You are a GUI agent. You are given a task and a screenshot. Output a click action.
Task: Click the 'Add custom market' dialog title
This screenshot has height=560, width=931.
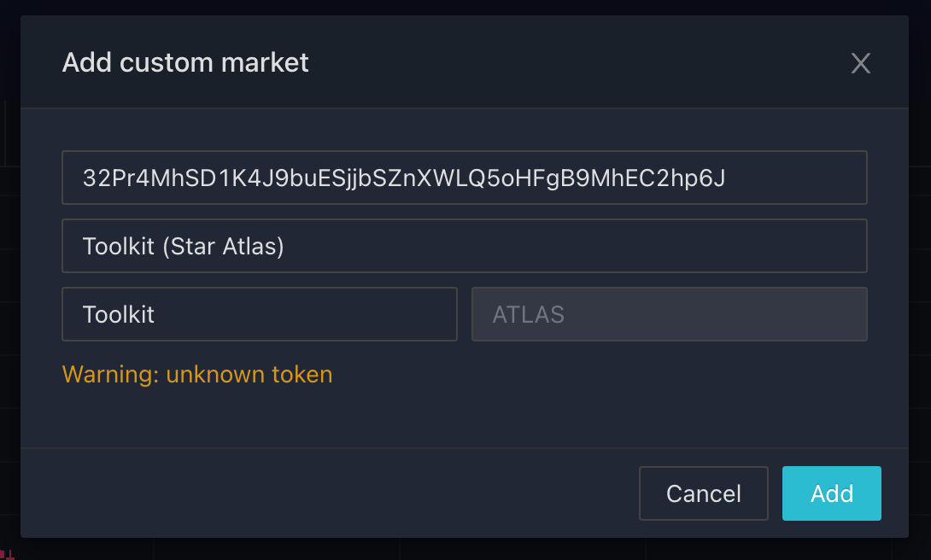tap(185, 62)
